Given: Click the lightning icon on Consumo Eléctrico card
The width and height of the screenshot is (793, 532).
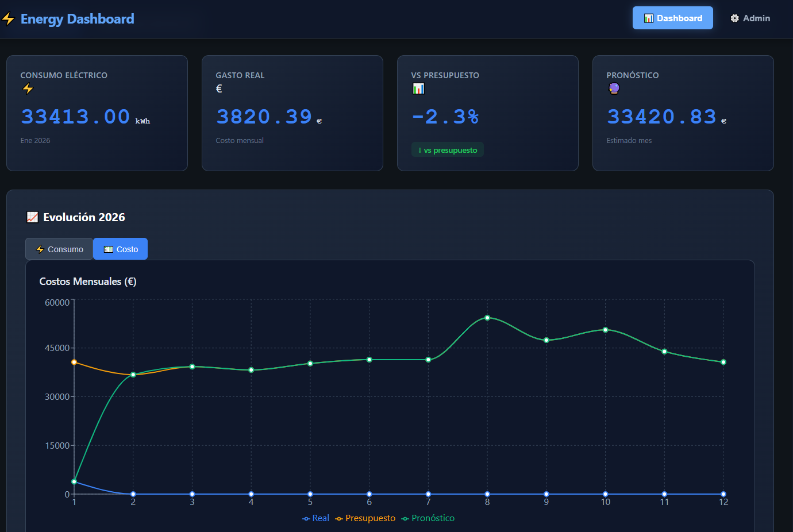Looking at the screenshot, I should point(28,89).
